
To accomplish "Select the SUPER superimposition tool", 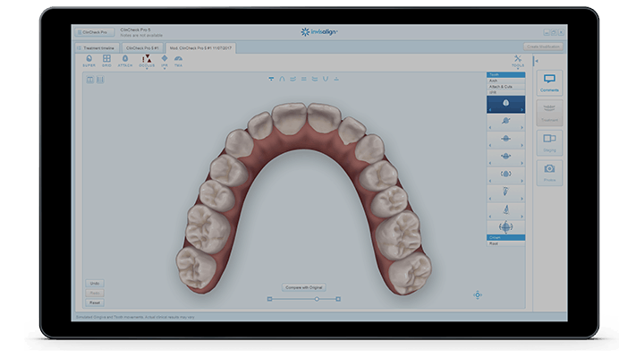I will click(89, 61).
